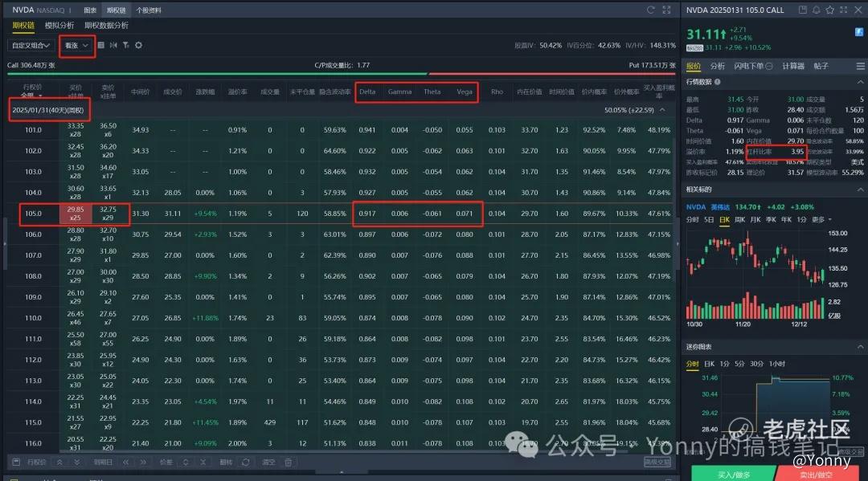This screenshot has width=868, height=481.
Task: Click the refresh icon at top of option chain panel
Action: pyautogui.click(x=651, y=10)
